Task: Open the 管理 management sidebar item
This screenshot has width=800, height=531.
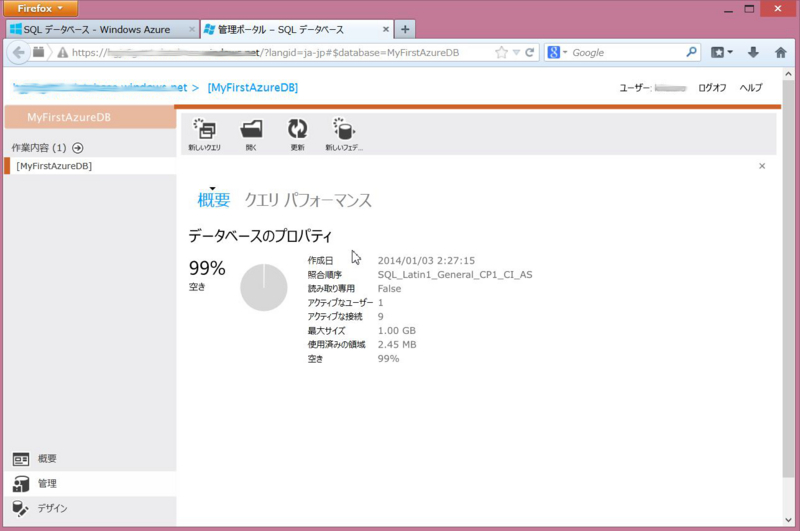Action: [x=90, y=484]
